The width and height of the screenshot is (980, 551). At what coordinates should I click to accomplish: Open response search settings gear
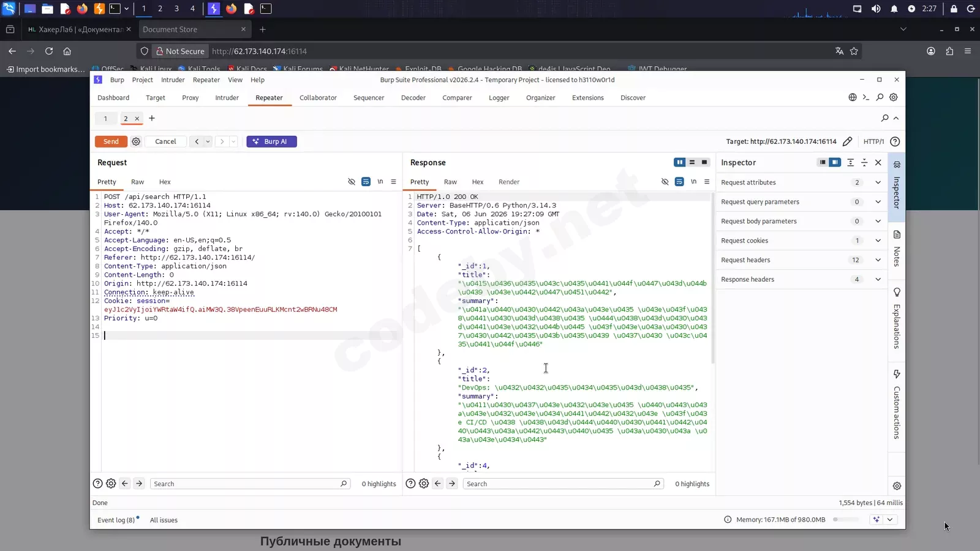point(424,484)
